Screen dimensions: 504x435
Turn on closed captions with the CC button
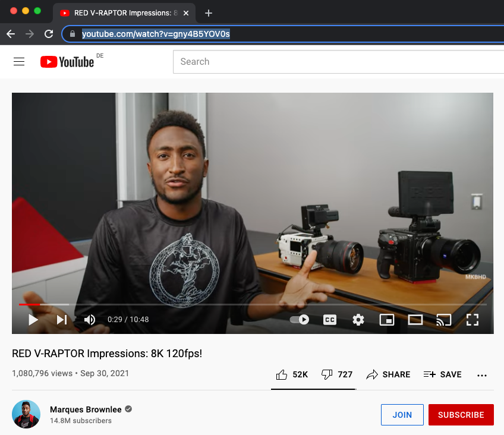330,320
